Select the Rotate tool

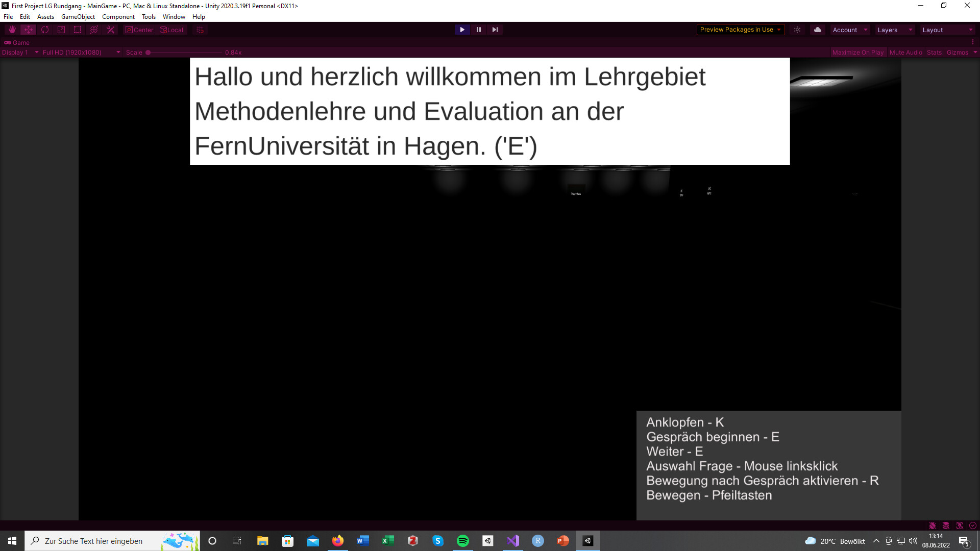click(45, 30)
